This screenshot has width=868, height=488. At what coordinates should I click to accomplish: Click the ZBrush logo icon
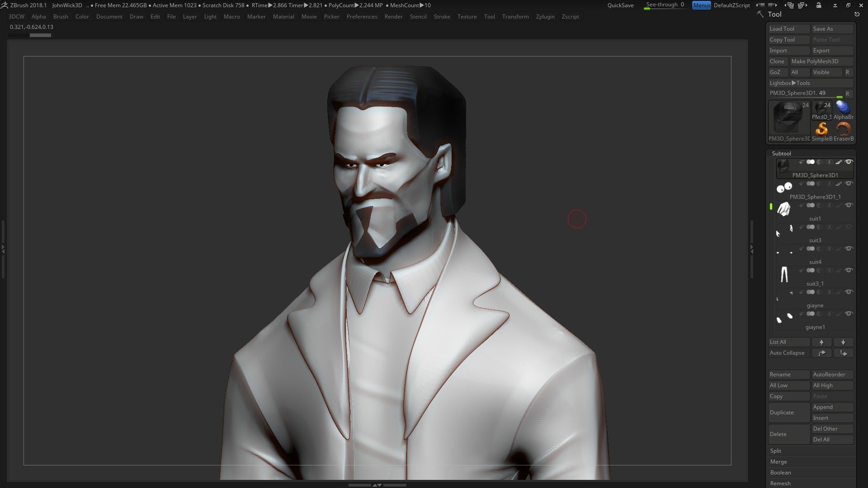pos(4,5)
